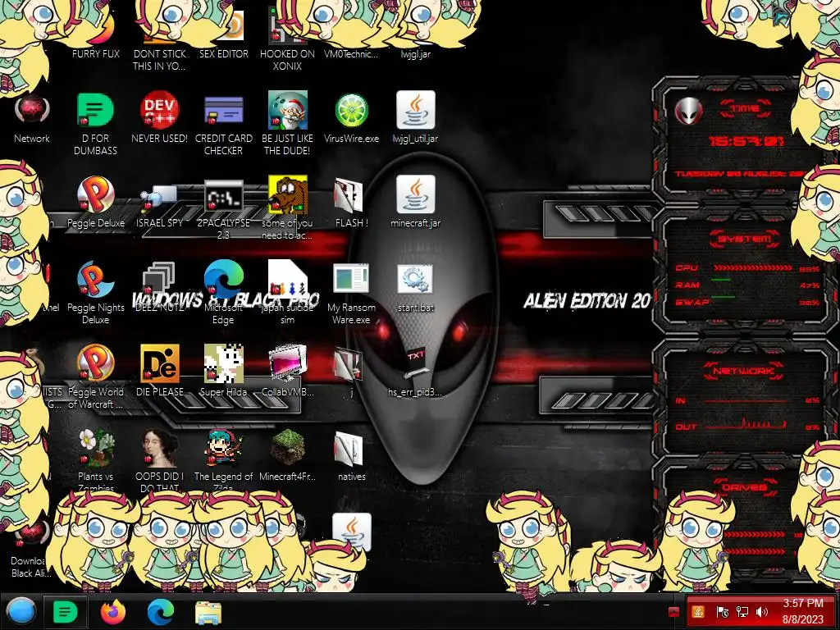Open File Explorer from the taskbar

(208, 612)
